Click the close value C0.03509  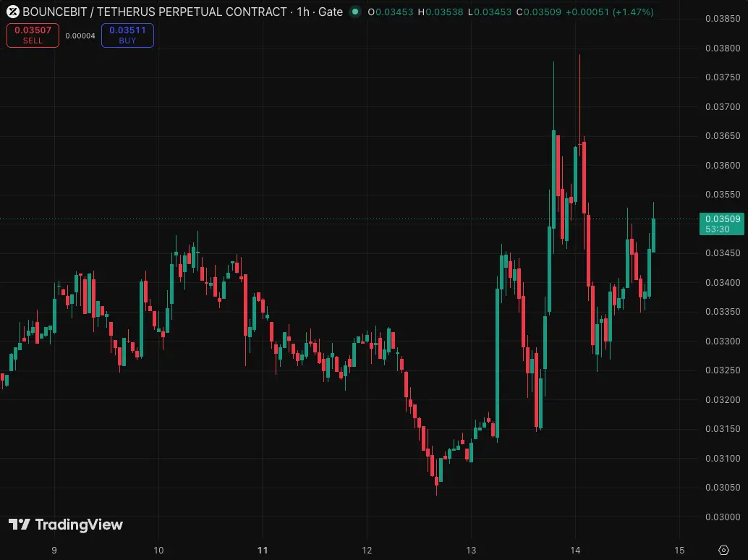539,12
